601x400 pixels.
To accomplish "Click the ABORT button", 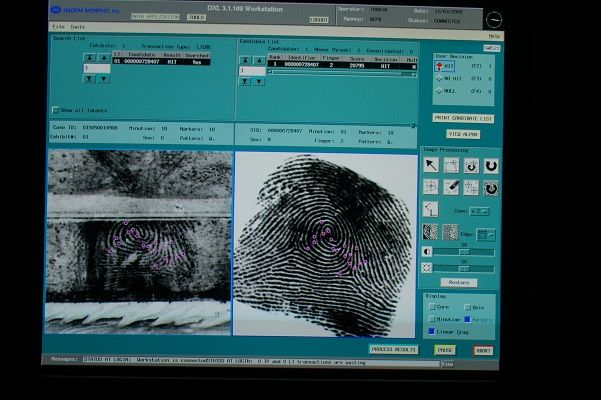I will [x=483, y=351].
